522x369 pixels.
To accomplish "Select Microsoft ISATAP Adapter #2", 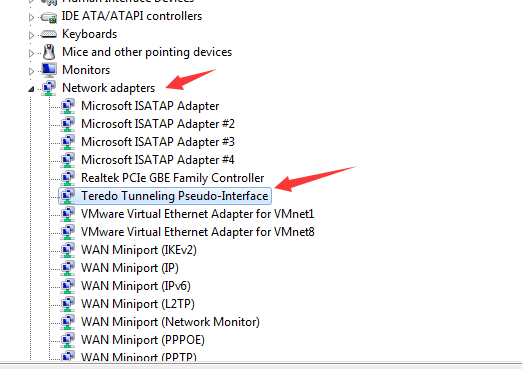I will [158, 124].
